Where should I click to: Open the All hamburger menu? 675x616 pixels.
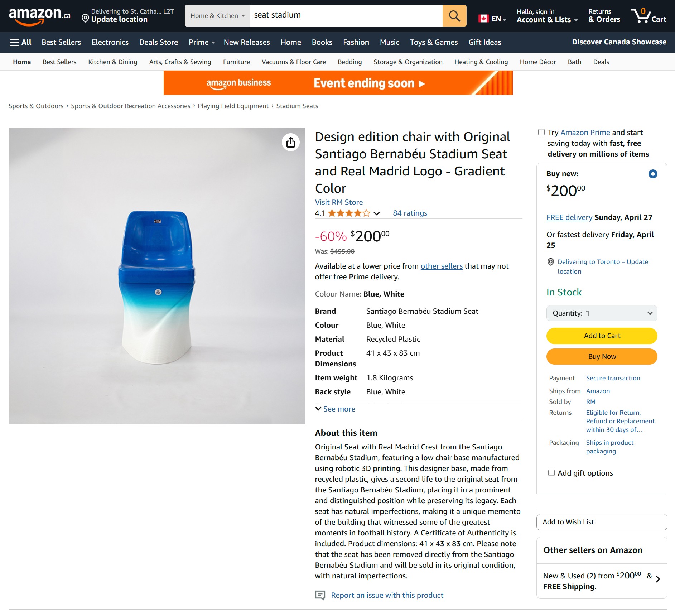(20, 42)
